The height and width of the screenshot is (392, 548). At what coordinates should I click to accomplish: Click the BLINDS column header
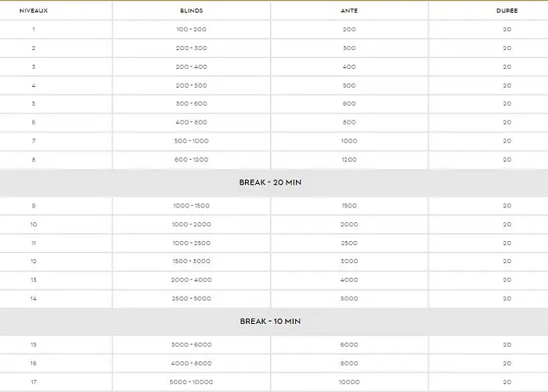pyautogui.click(x=192, y=11)
